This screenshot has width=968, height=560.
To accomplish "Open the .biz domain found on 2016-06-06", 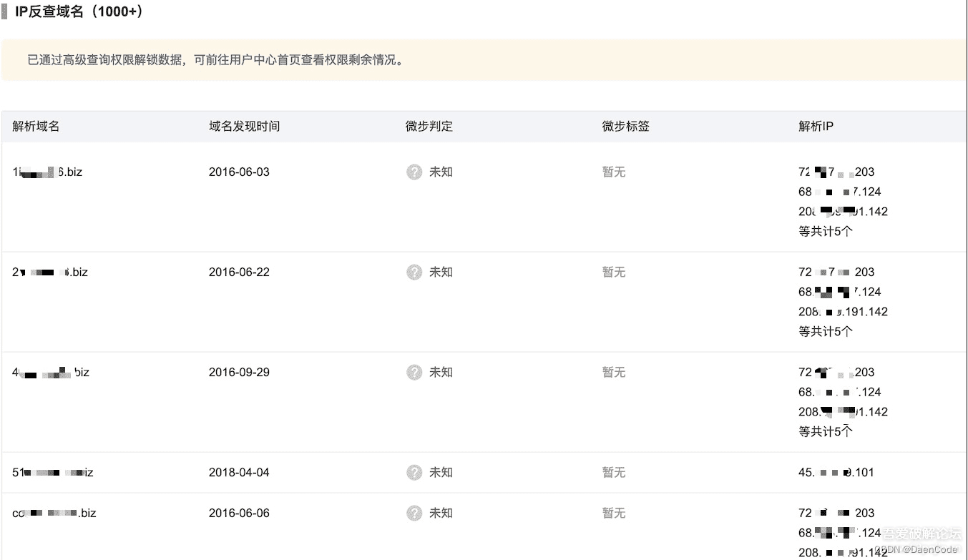I will pos(54,513).
